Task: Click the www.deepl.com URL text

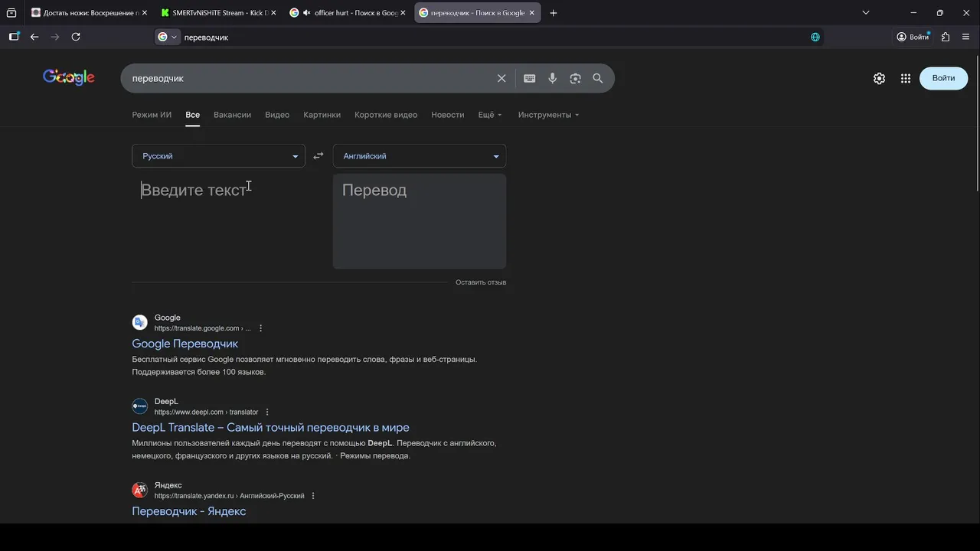Action: [206, 412]
